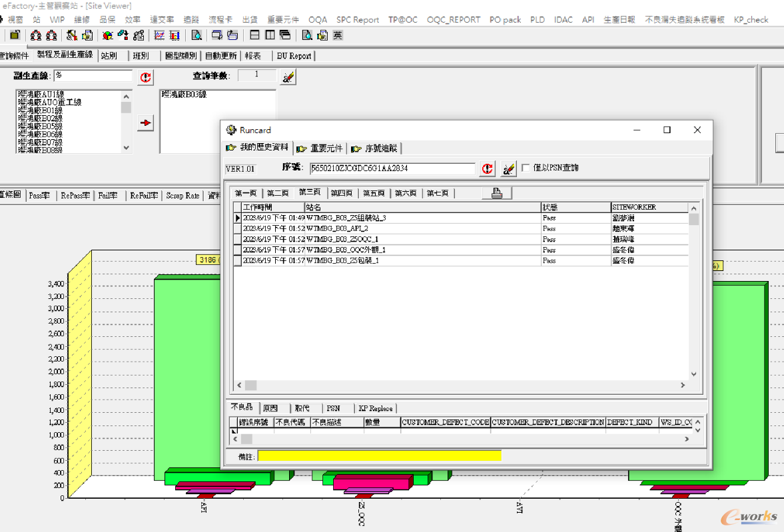Viewport: 784px width, 532px height.
Task: Click the bar chart toolbar icon
Action: pos(175,35)
